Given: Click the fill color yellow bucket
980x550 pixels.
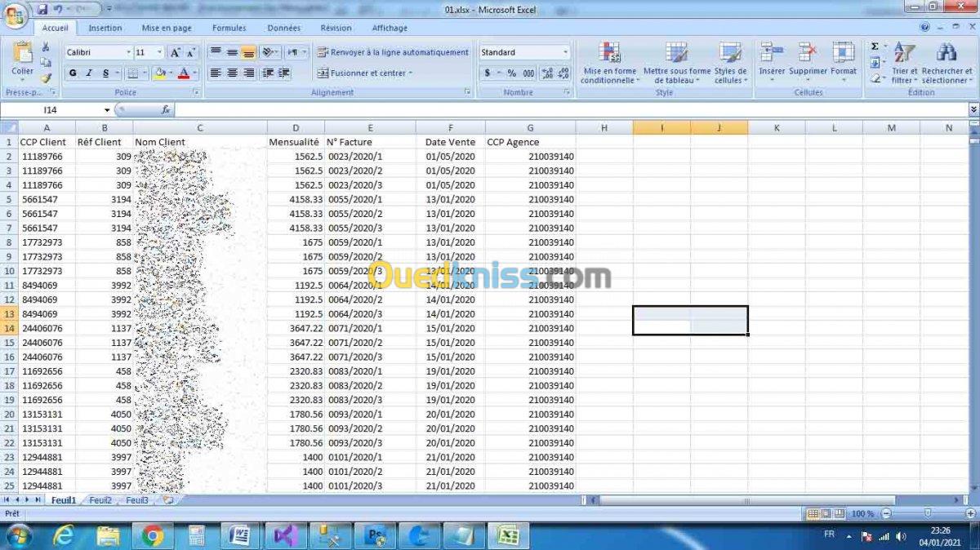Looking at the screenshot, I should 159,73.
